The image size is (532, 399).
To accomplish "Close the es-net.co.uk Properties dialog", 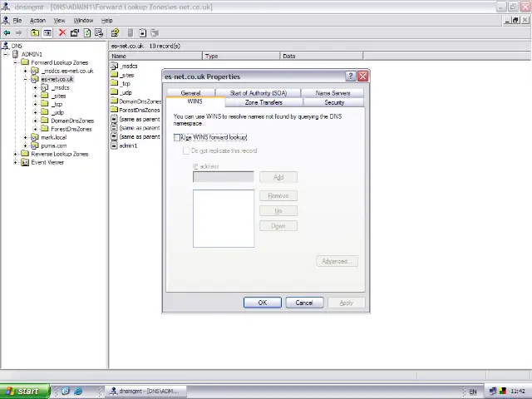I will point(362,76).
